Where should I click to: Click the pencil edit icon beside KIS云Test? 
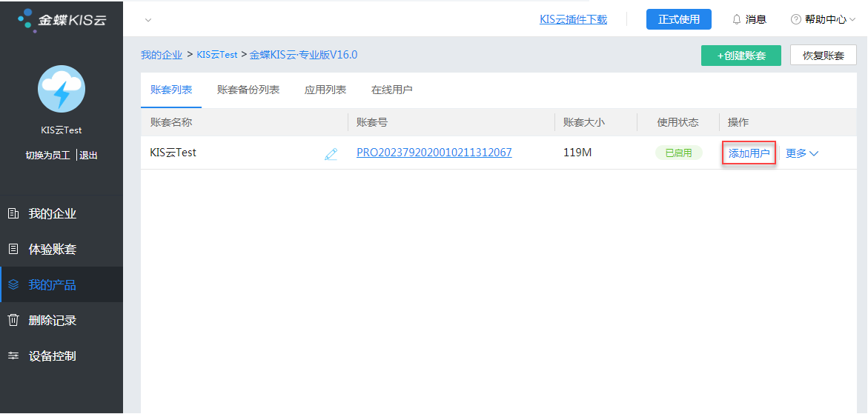331,154
